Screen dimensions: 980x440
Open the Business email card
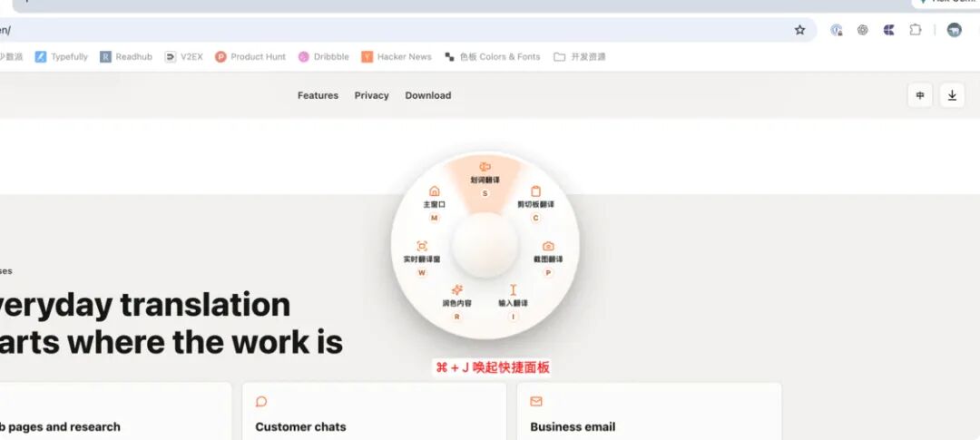(x=649, y=412)
